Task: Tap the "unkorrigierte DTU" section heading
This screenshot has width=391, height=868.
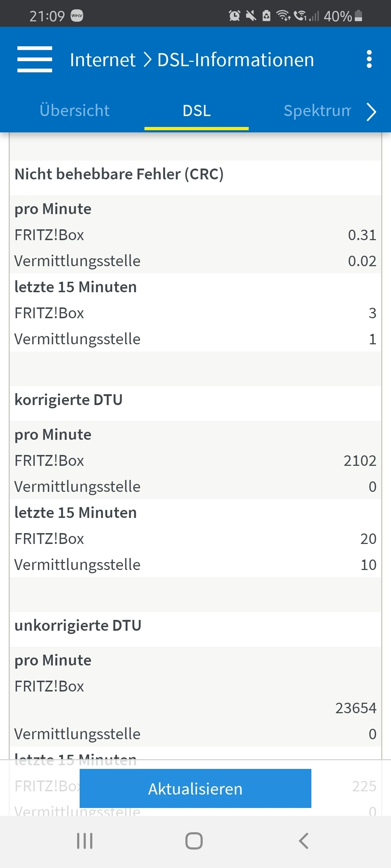Action: tap(78, 626)
